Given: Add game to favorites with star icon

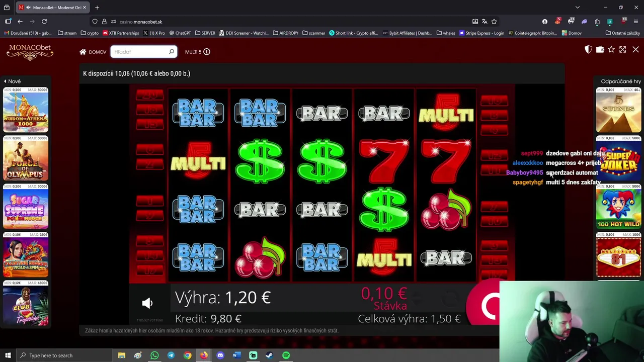Looking at the screenshot, I should tap(611, 49).
